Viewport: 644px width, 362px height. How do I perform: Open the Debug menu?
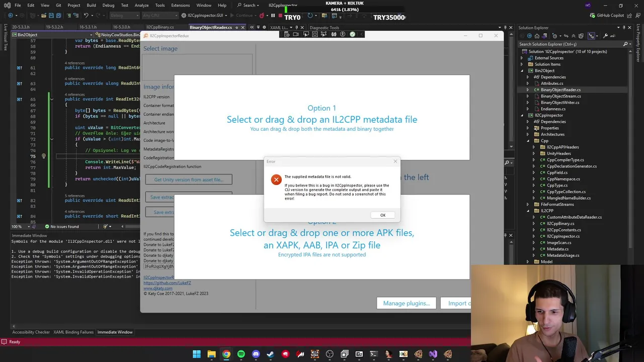108,5
